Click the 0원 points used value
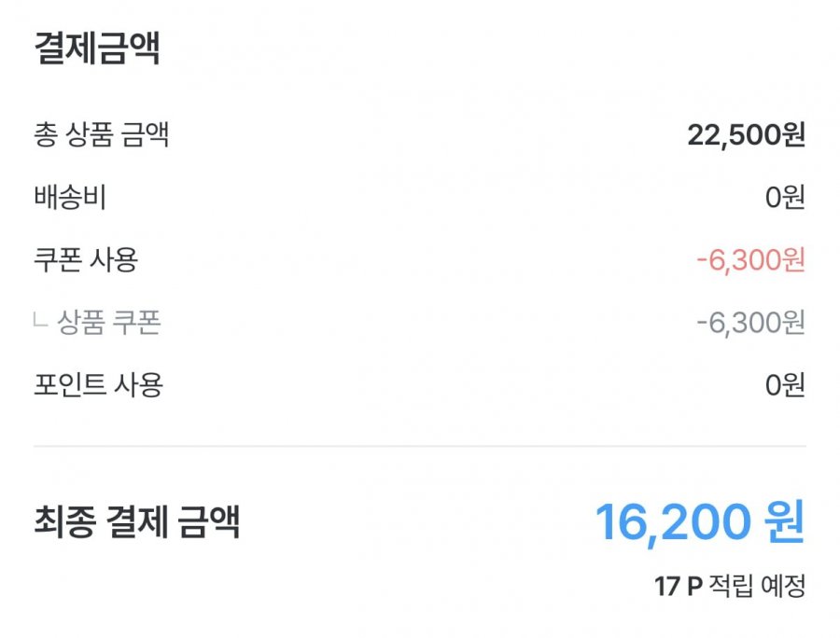This screenshot has width=840, height=638. (784, 384)
